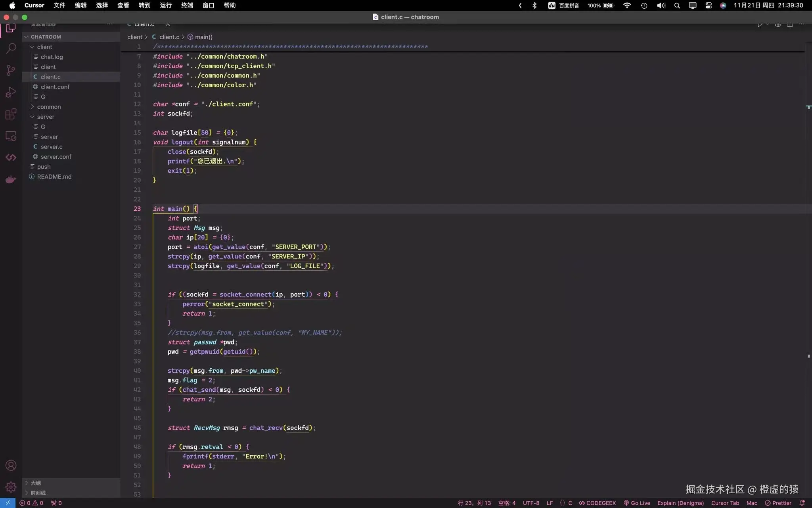
Task: Click the Remote Explorer icon in activity bar
Action: [11, 136]
